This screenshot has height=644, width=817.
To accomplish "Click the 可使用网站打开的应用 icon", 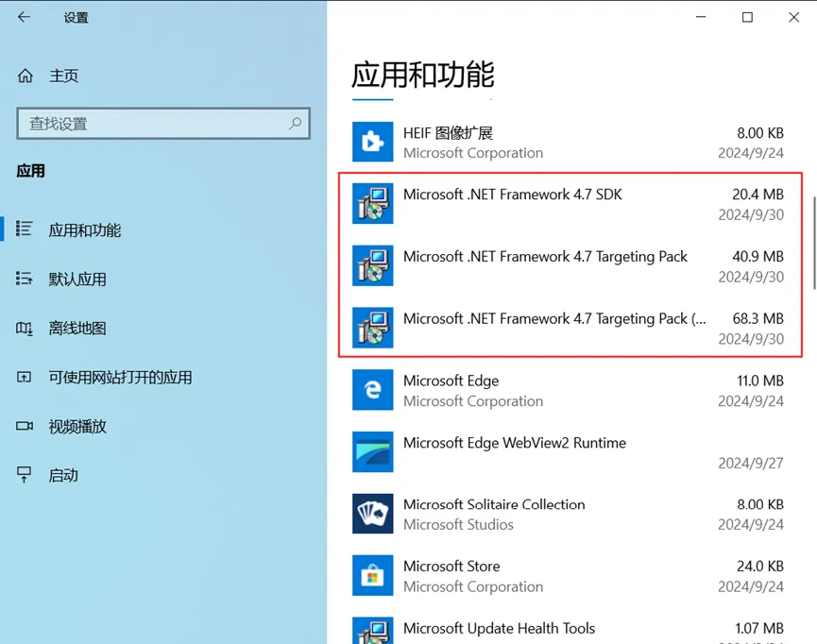I will pyautogui.click(x=24, y=377).
